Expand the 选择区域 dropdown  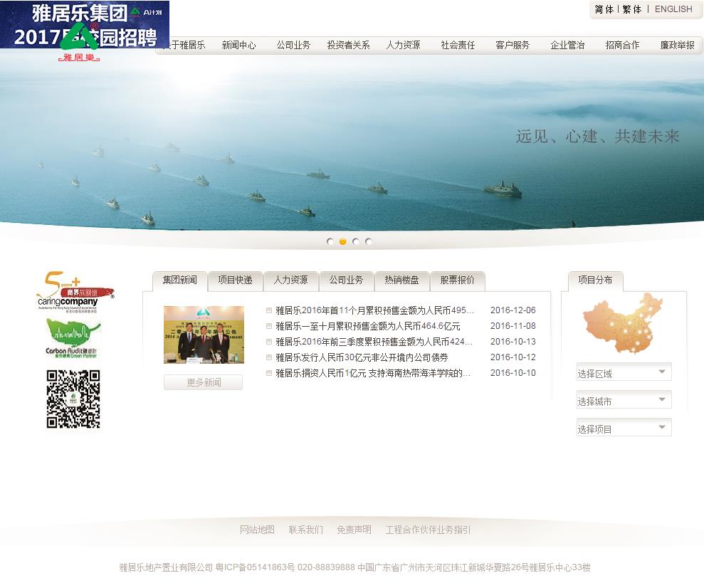(x=624, y=372)
